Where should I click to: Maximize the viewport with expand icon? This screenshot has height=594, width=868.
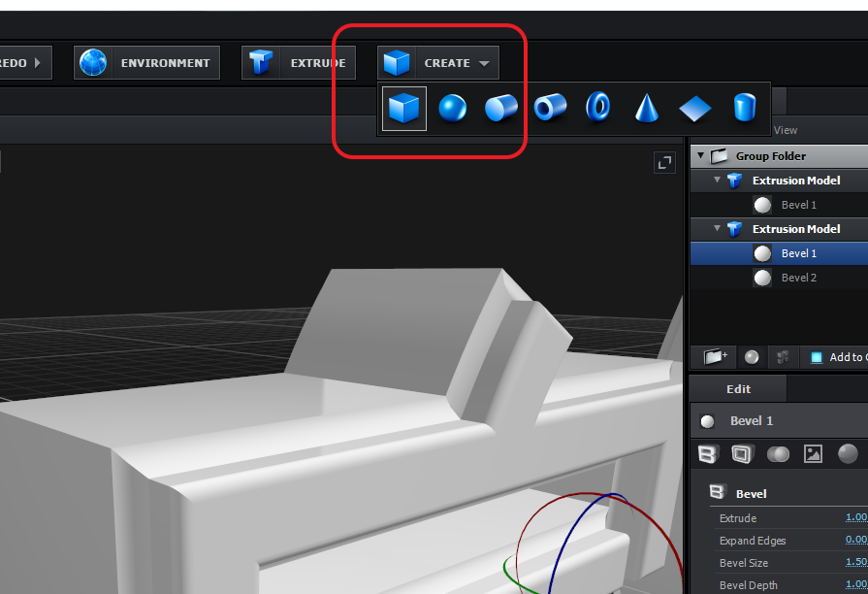pos(664,163)
